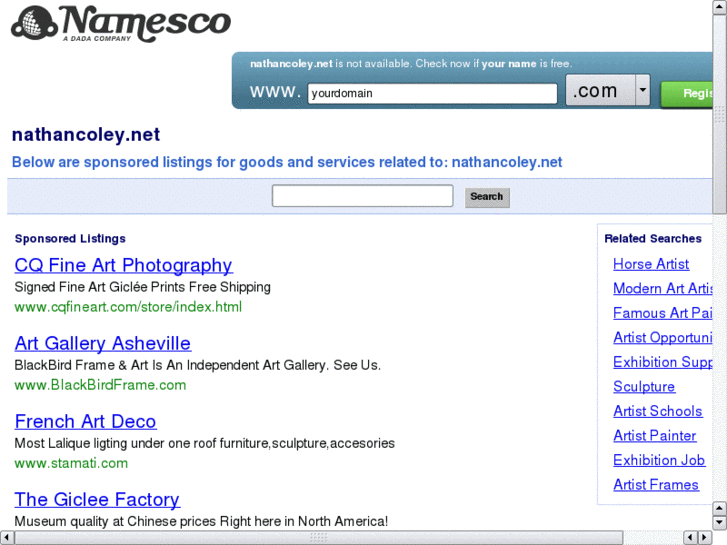Open Artist Schools related search

657,411
